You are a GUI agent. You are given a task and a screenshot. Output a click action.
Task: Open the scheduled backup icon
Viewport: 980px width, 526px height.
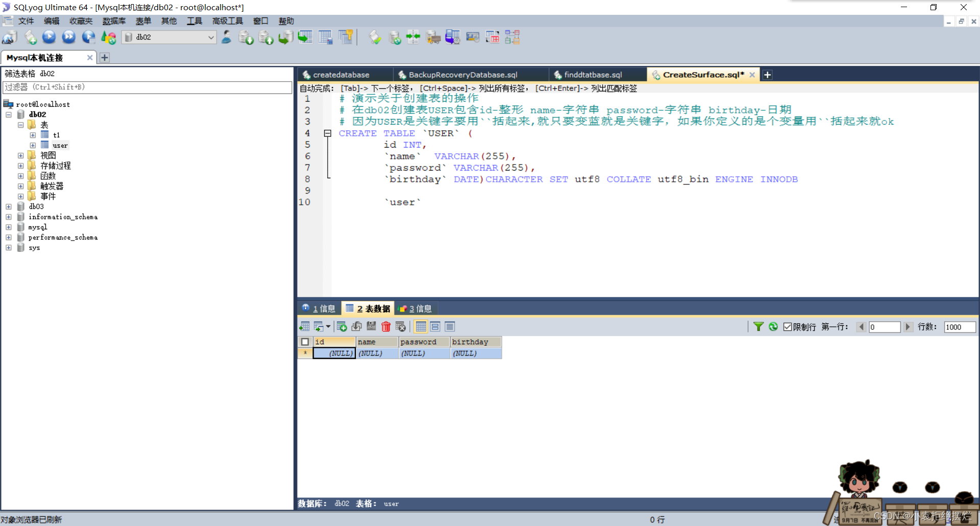pyautogui.click(x=453, y=37)
